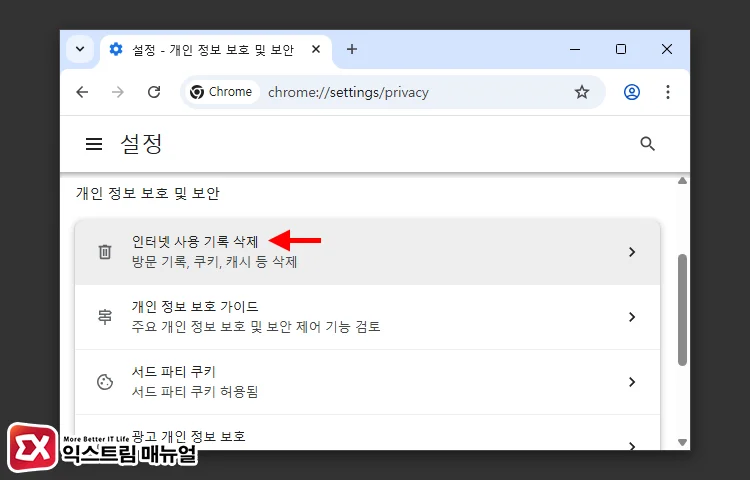Click the vertical scrollbar thumb
The height and width of the screenshot is (480, 750).
683,310
